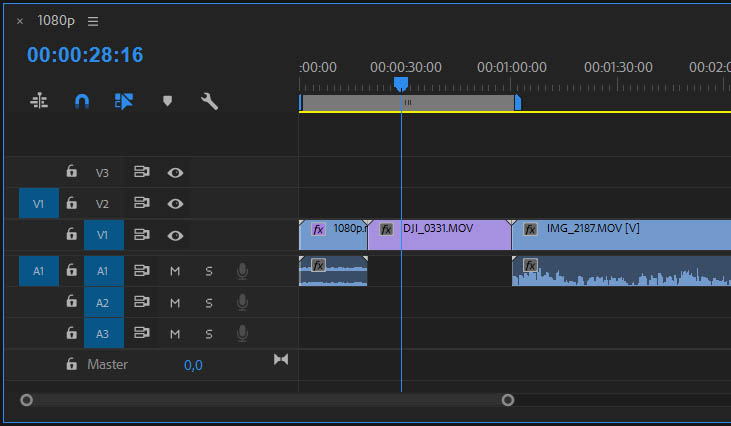Toggle A1 source patching button
The image size is (731, 426).
click(x=39, y=271)
